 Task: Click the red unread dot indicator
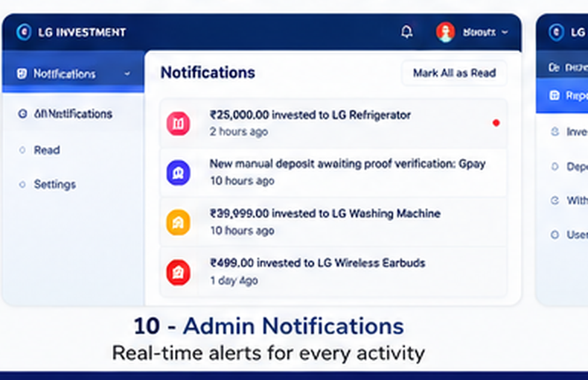coord(496,123)
